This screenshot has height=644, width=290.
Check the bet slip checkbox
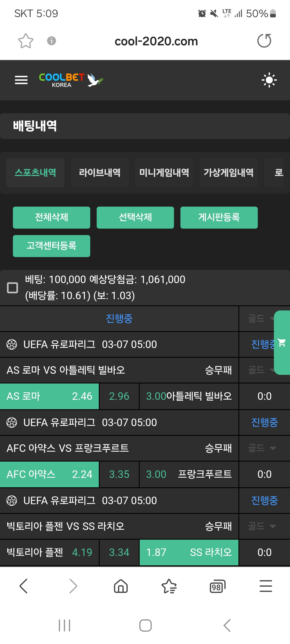[x=12, y=288]
